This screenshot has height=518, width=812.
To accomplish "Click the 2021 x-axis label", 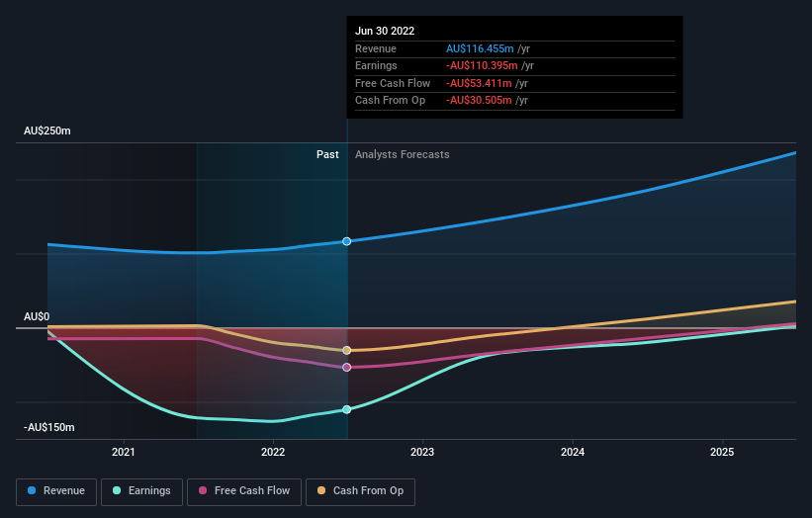I will pos(124,453).
